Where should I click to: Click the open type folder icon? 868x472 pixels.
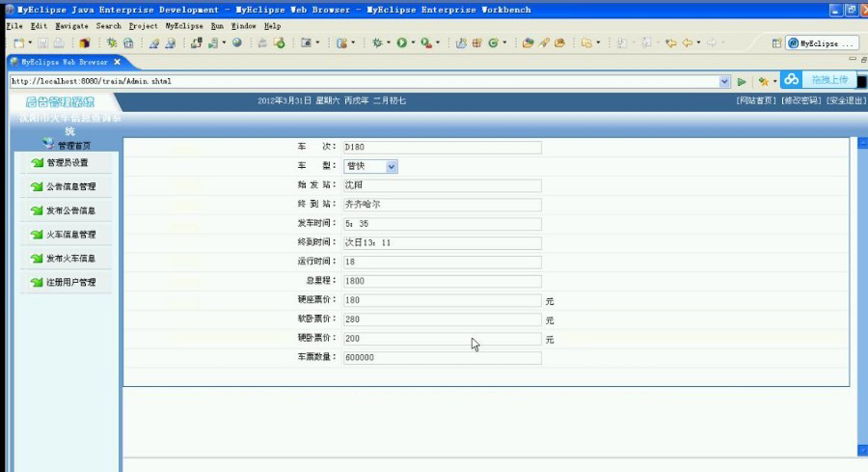[528, 42]
